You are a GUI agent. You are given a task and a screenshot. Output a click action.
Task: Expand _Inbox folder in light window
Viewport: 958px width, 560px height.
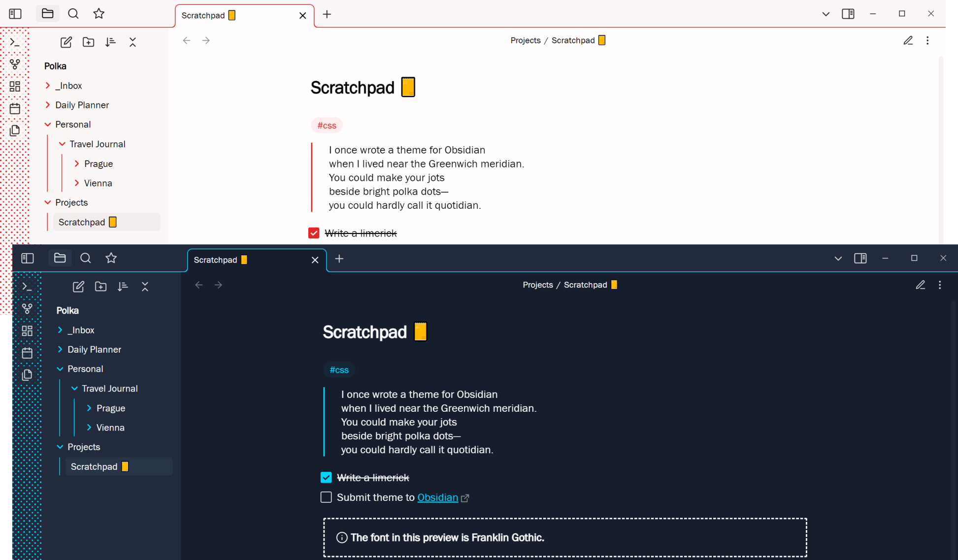coord(48,86)
